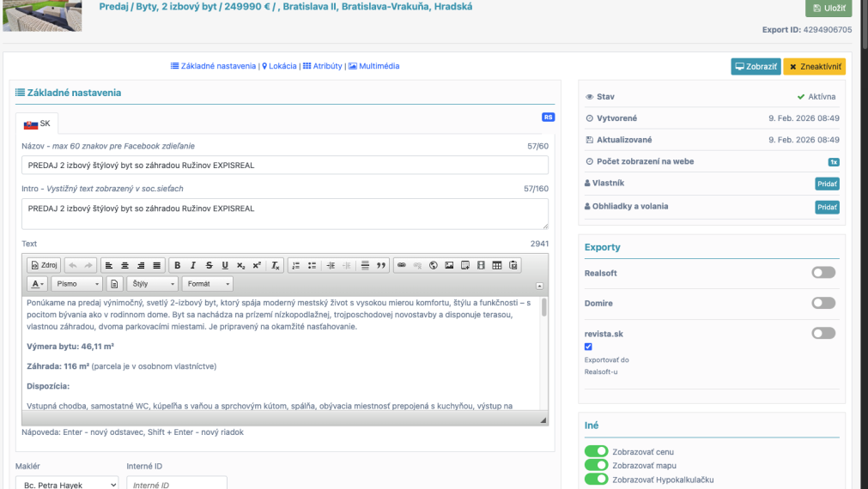Open Štýly styles dropdown

(x=153, y=284)
